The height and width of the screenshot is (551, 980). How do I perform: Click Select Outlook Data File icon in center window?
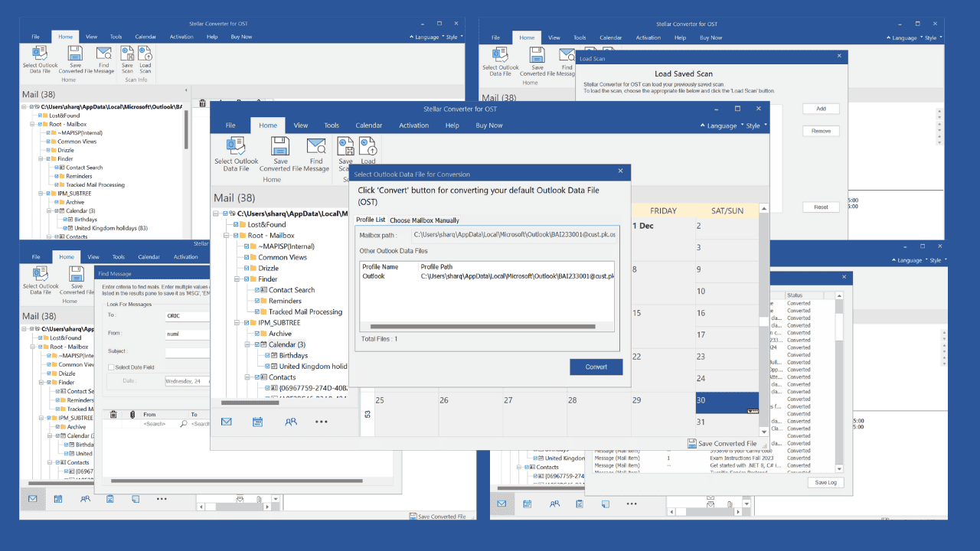click(236, 147)
